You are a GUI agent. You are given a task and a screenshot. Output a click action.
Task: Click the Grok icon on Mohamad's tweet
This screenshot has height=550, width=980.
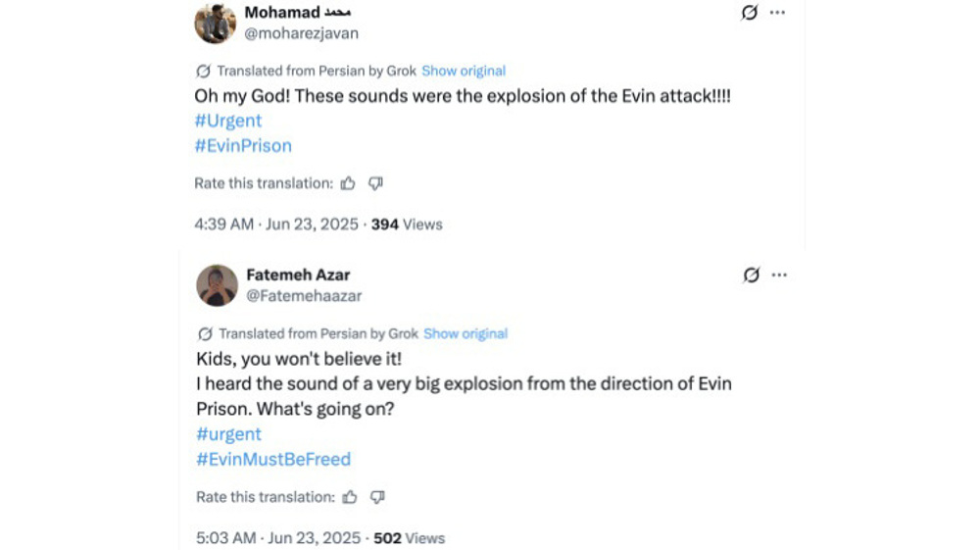coord(750,13)
